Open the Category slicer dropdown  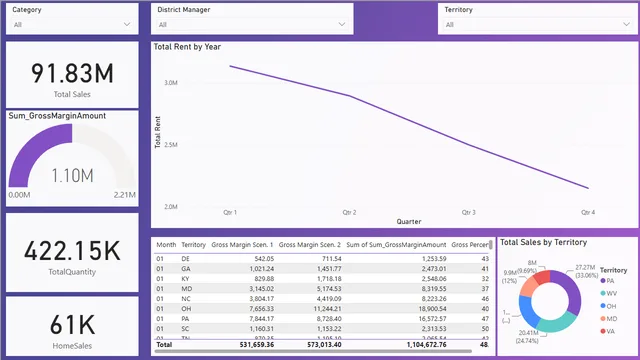[x=72, y=24]
